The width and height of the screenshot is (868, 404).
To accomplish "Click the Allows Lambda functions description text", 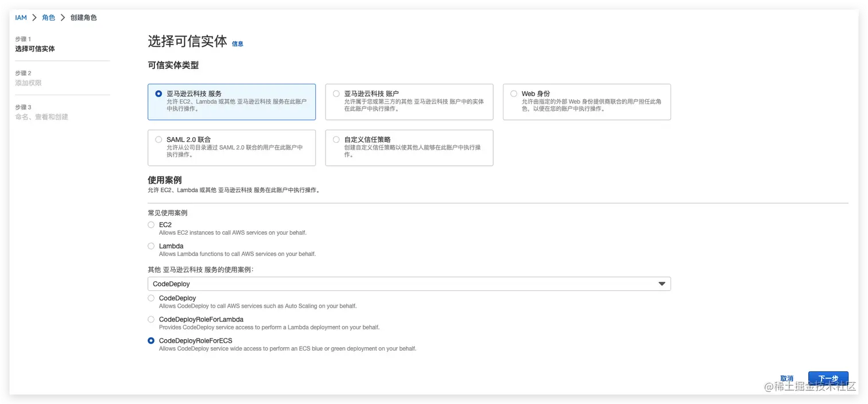I will click(237, 254).
